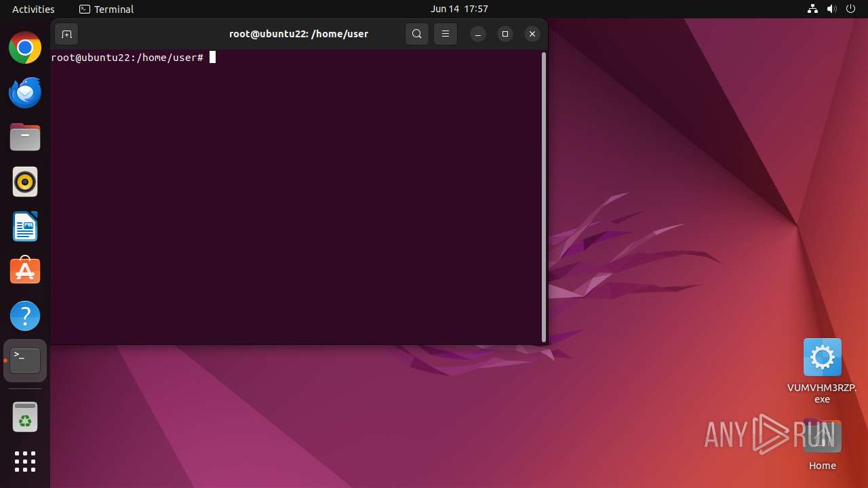Click the terminal title root@ubuntu22: /home/user

[x=298, y=34]
